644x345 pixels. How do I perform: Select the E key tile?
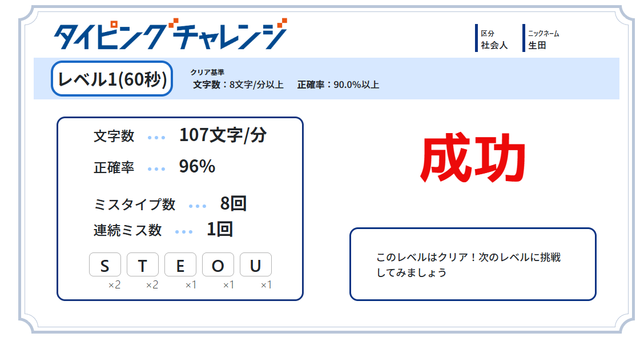click(180, 265)
